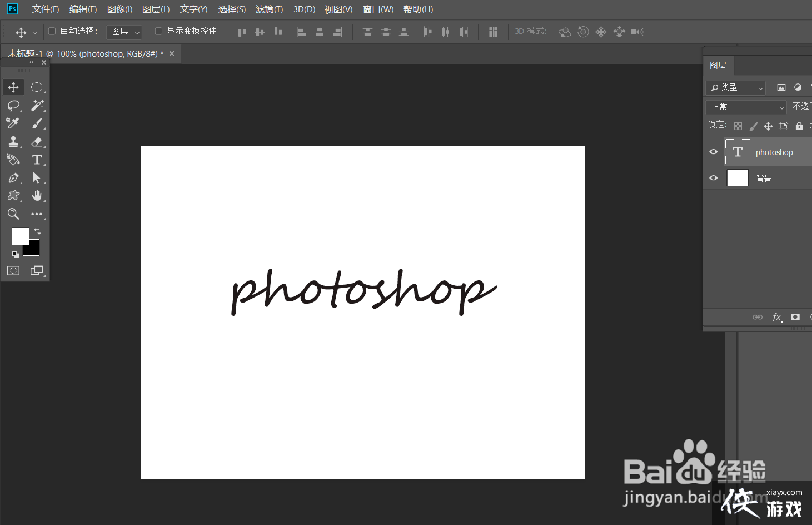Viewport: 812px width, 525px height.
Task: Open the 滤镜 menu
Action: click(x=269, y=9)
